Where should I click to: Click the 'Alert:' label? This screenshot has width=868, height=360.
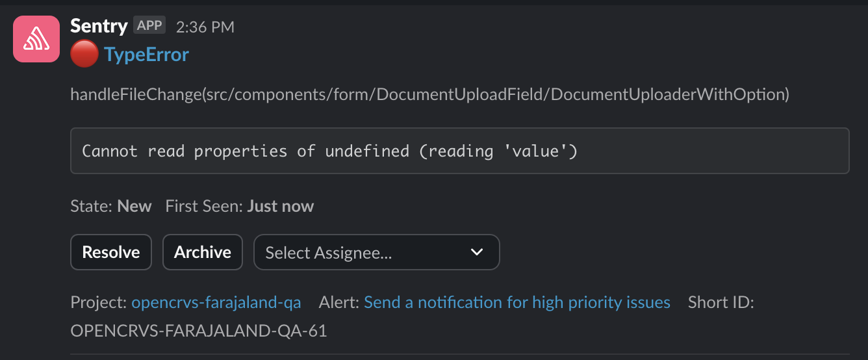338,302
